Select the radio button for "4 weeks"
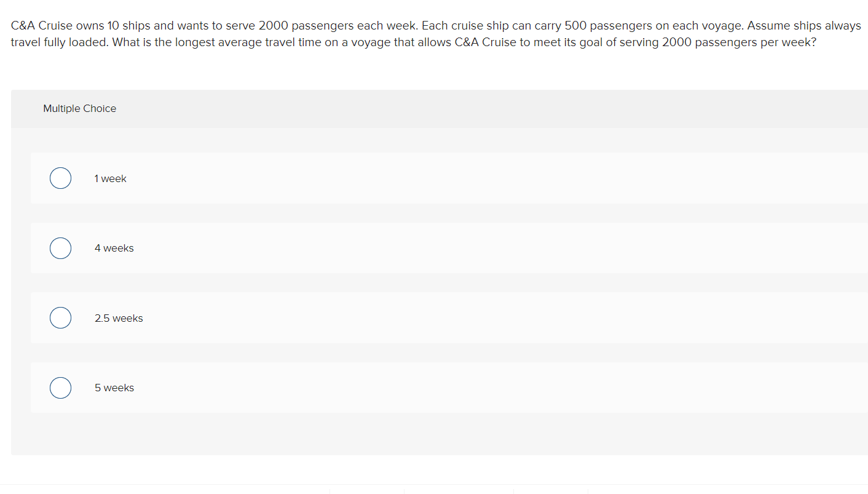868x494 pixels. pyautogui.click(x=60, y=248)
